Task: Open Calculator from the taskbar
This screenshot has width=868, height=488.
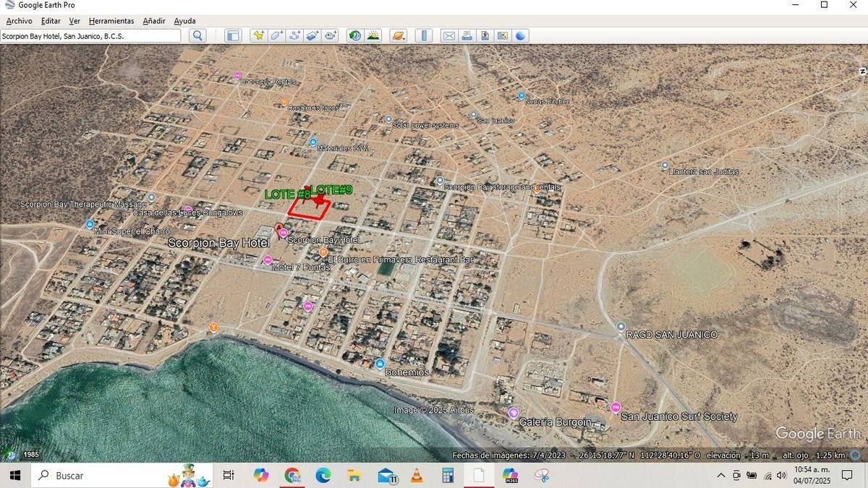Action: (448, 475)
